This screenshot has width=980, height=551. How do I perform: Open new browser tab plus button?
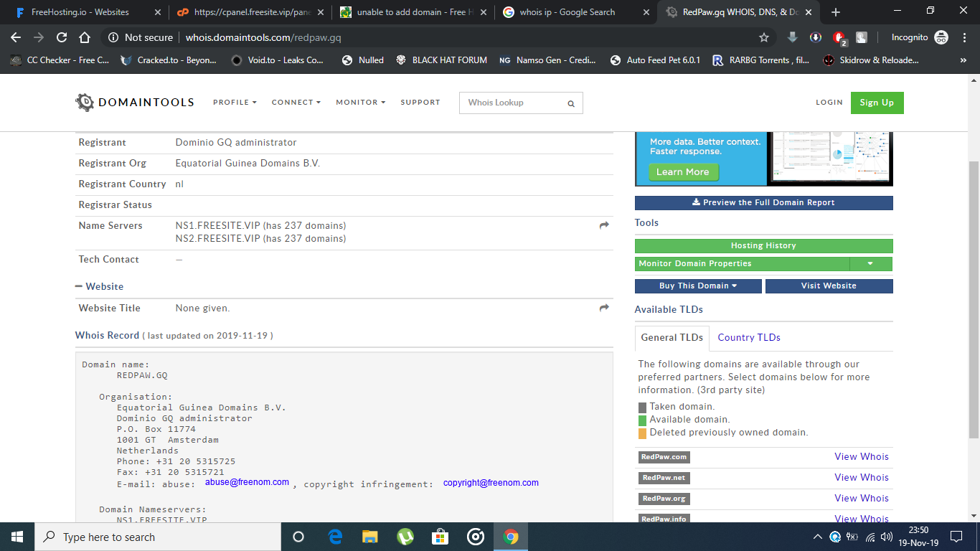click(x=835, y=12)
